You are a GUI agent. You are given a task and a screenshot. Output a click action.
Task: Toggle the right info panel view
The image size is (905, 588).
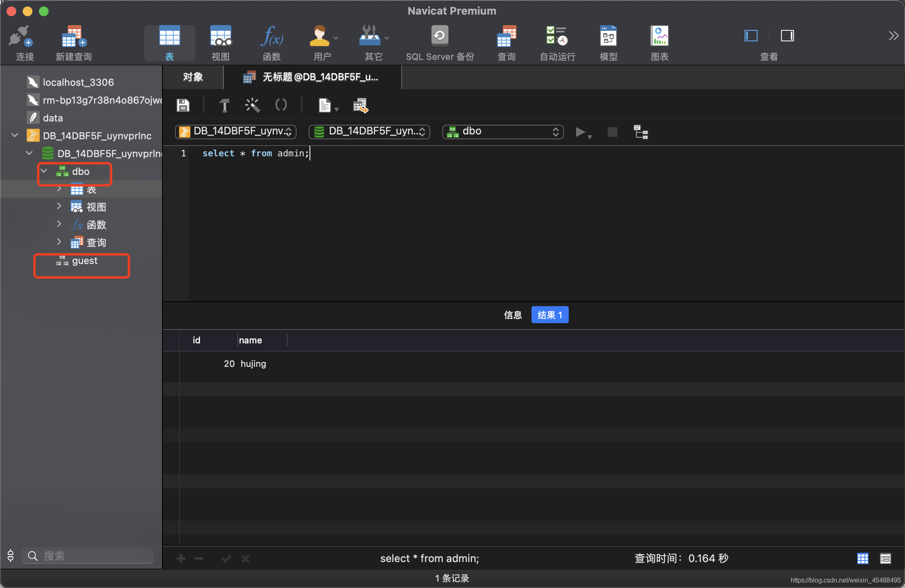tap(787, 36)
